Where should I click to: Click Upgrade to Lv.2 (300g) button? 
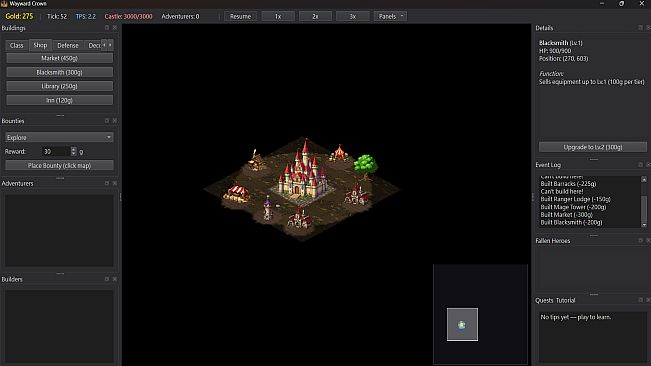592,147
